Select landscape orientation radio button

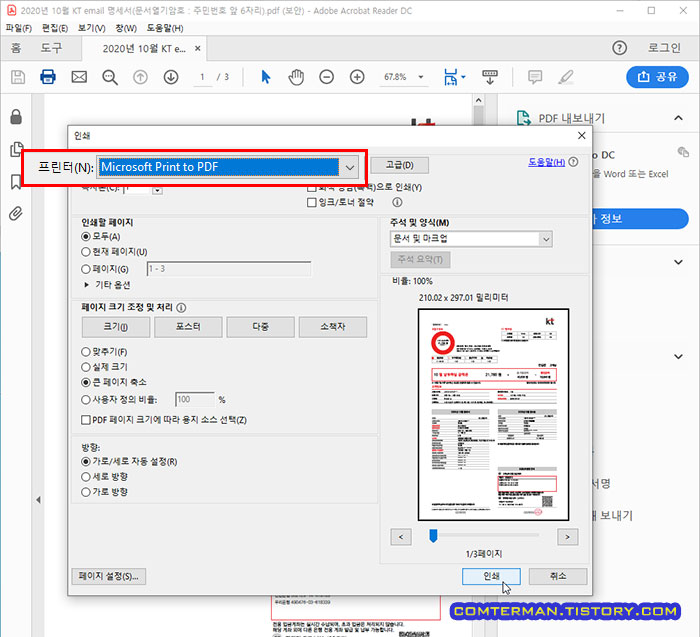(86, 492)
